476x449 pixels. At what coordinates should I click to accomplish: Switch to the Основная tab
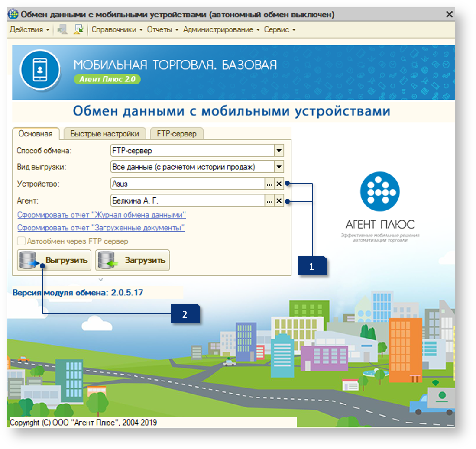pyautogui.click(x=36, y=133)
